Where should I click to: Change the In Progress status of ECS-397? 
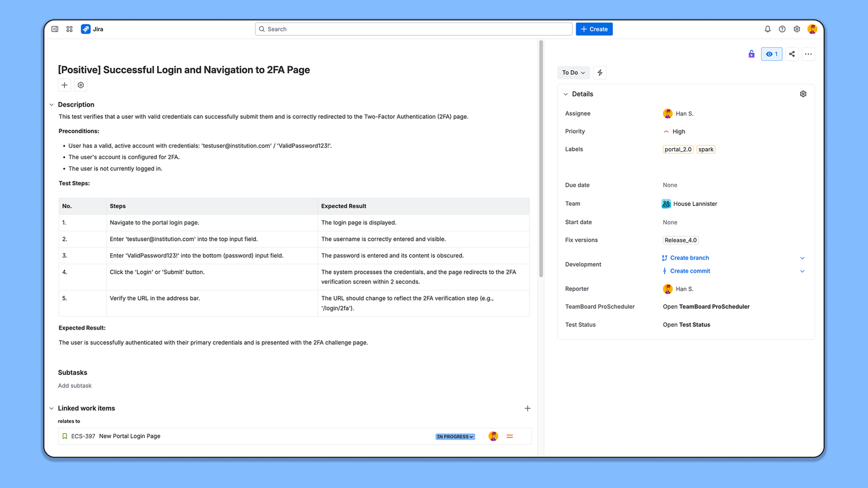pyautogui.click(x=455, y=436)
